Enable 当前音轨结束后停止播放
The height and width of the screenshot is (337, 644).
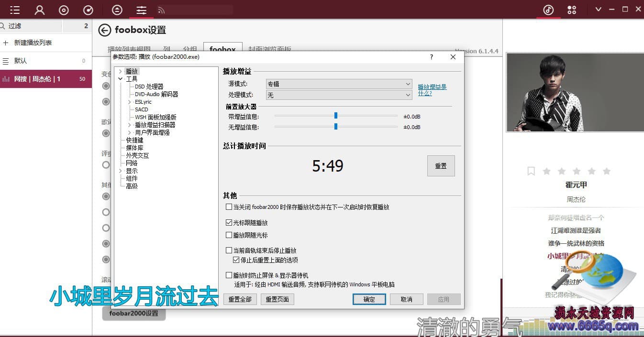[x=229, y=250]
